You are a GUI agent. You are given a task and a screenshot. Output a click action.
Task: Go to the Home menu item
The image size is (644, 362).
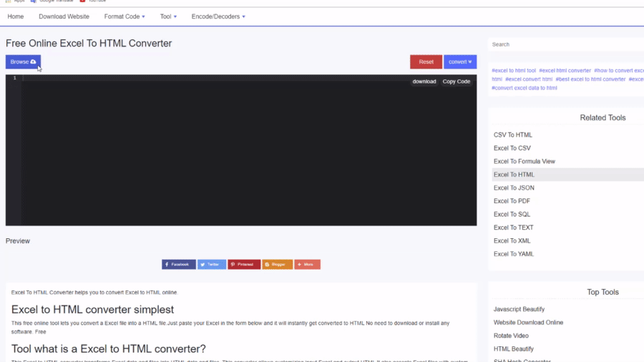(15, 16)
